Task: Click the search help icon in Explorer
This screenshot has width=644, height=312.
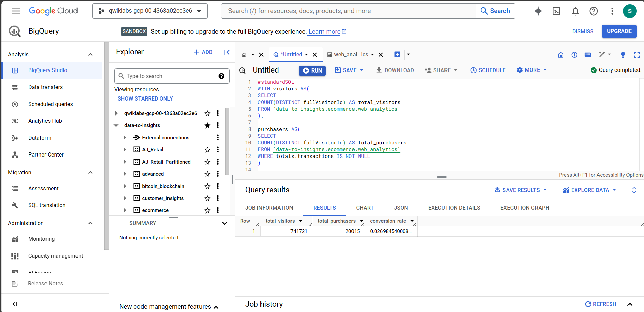Action: 221,76
